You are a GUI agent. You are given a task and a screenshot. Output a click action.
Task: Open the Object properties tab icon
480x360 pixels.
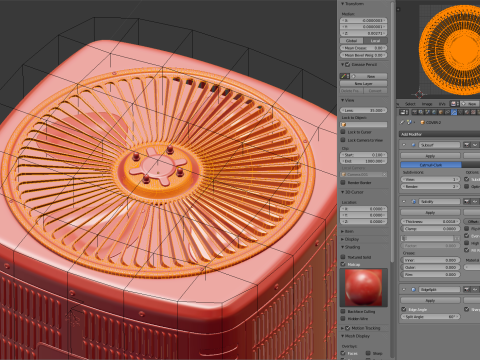point(441,112)
